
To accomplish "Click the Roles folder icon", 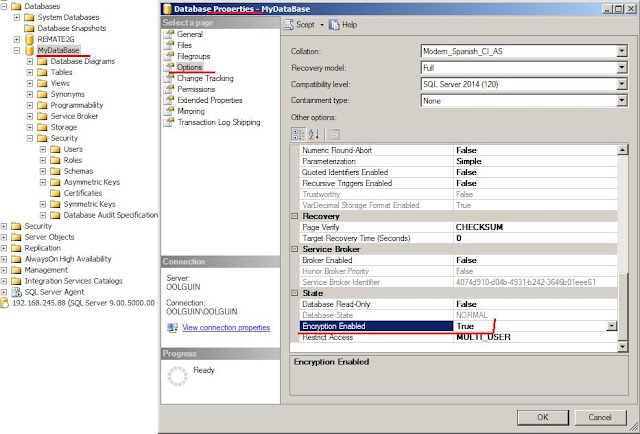I will (56, 160).
